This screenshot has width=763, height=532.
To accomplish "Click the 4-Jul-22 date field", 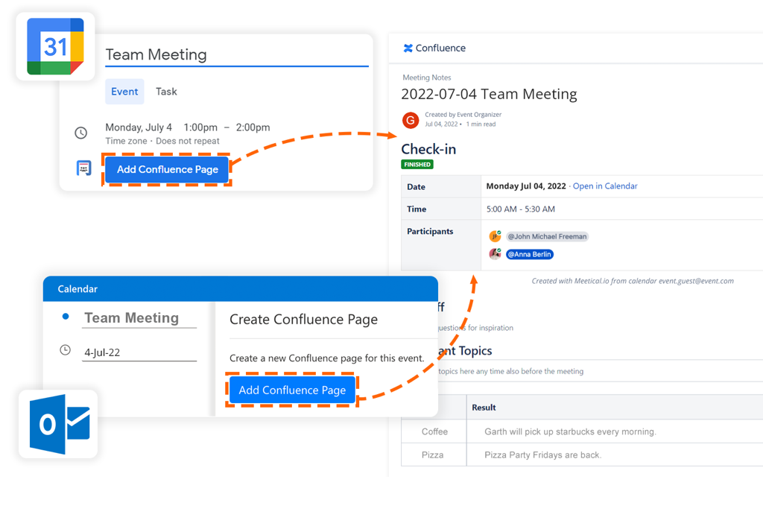I will (x=139, y=352).
